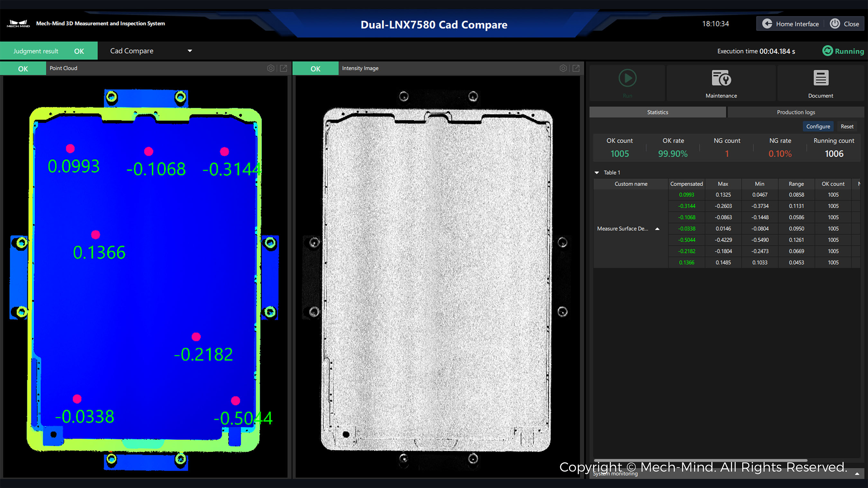Click the Execution time readout
The image size is (868, 488).
[x=756, y=51]
